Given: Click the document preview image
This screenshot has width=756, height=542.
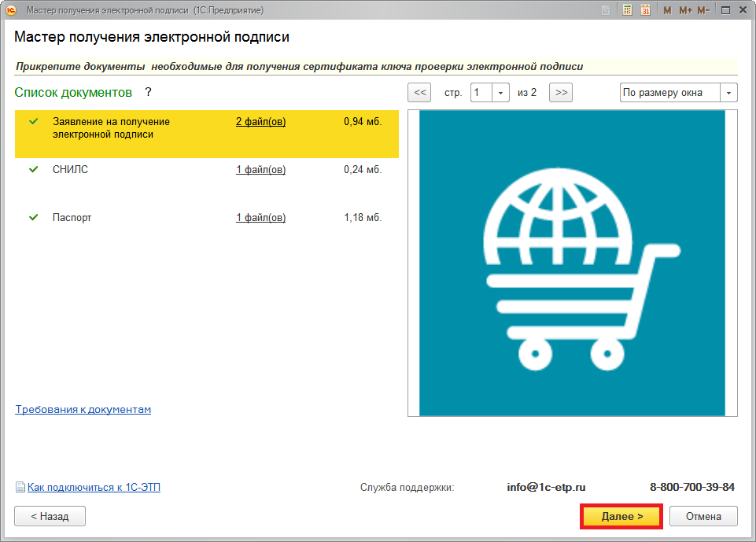Looking at the screenshot, I should pos(572,263).
